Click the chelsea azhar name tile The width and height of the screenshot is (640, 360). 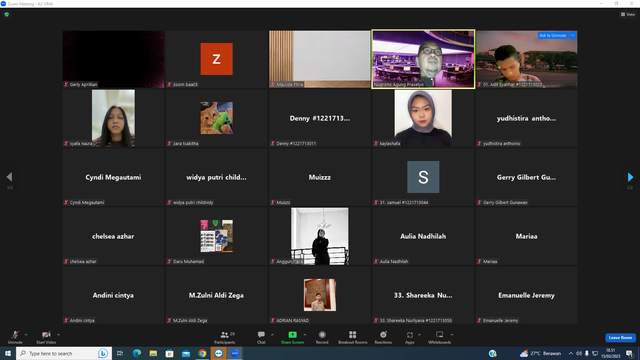pos(113,236)
